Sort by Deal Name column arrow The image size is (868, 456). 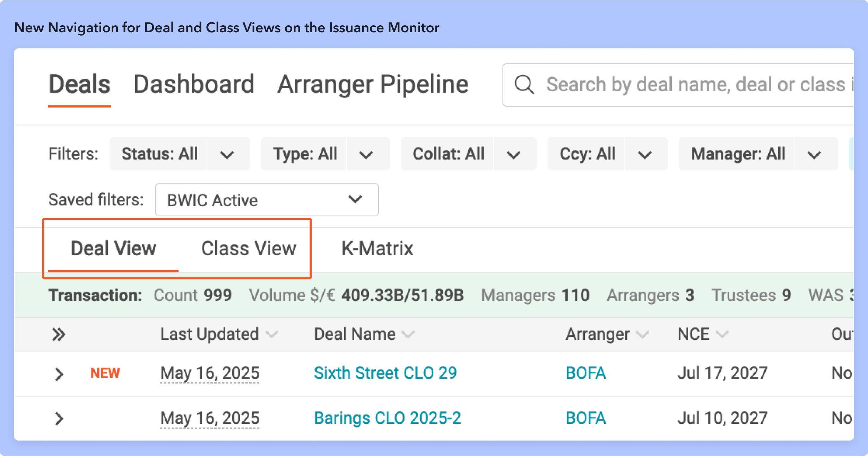tap(408, 334)
